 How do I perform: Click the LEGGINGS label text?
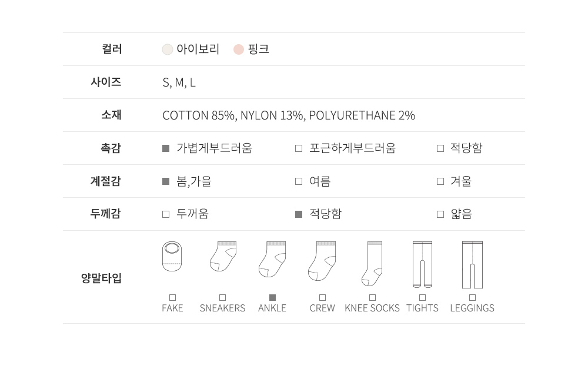(472, 308)
